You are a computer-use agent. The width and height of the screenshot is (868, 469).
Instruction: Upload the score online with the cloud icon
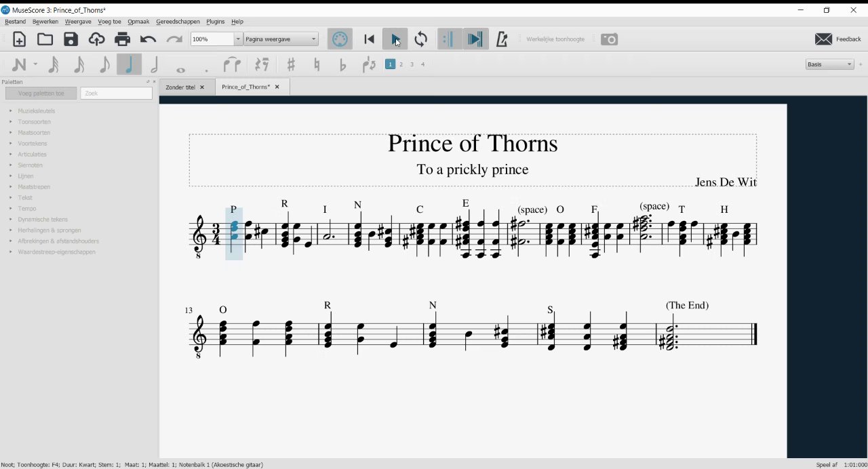point(96,39)
